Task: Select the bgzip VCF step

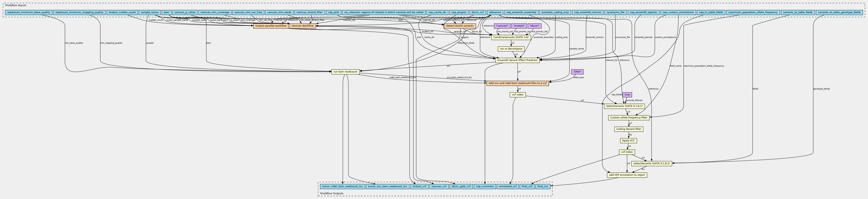Action: [628, 141]
